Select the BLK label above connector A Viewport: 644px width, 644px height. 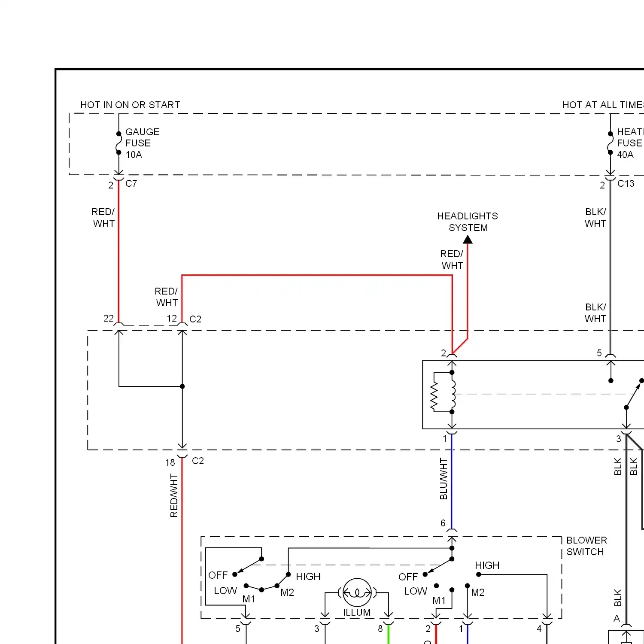618,598
